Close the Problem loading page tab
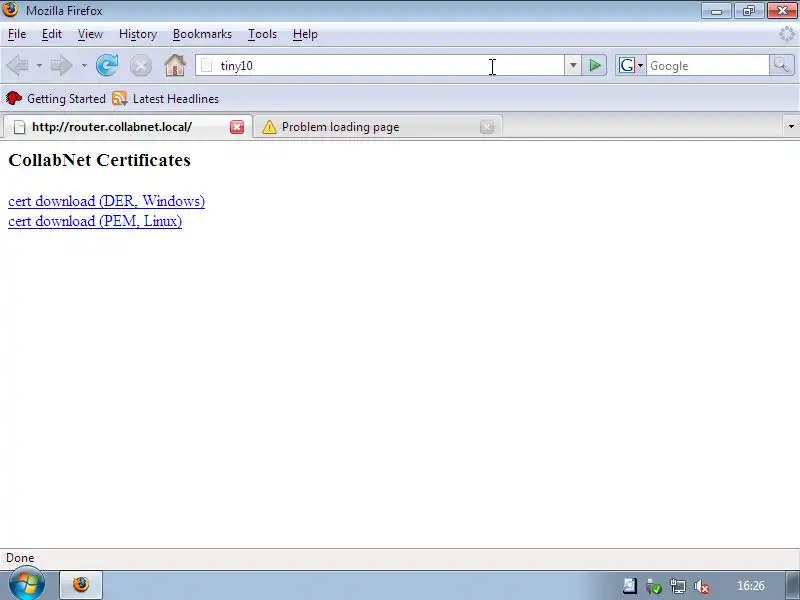The width and height of the screenshot is (800, 600). (487, 127)
